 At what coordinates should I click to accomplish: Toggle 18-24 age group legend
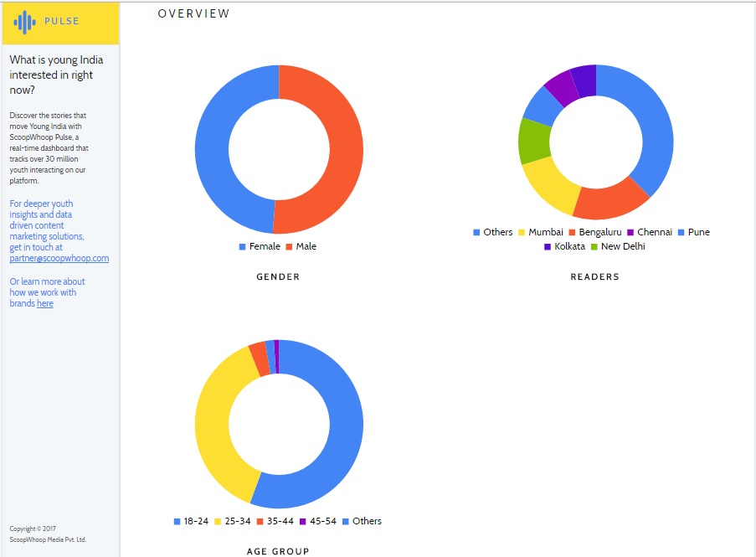pyautogui.click(x=191, y=521)
